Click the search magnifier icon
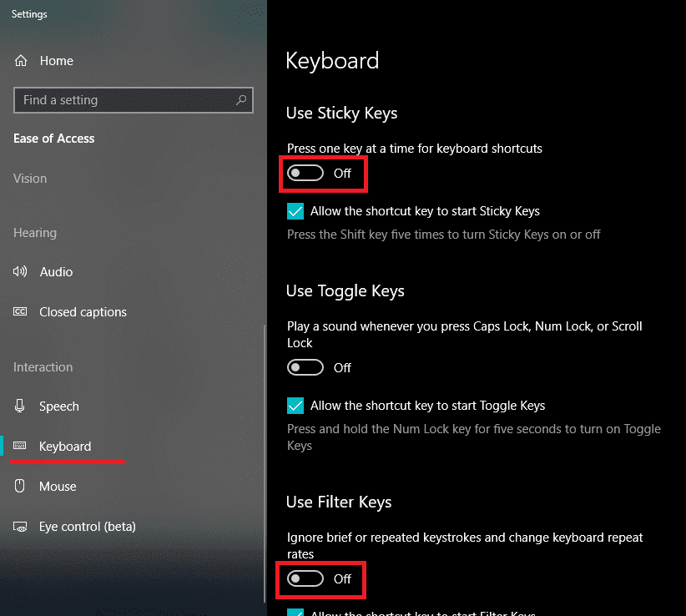 click(x=243, y=99)
